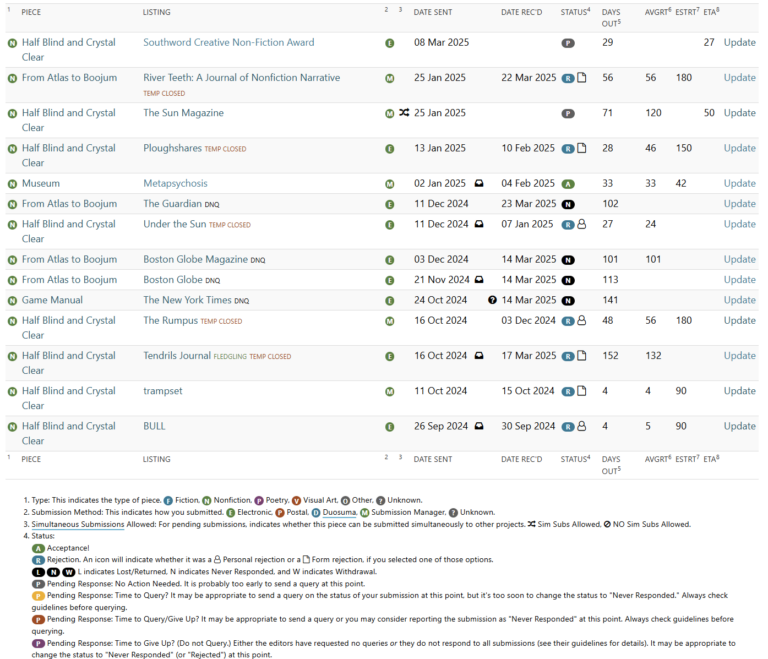Click Update for The Guardian row
Image resolution: width=768 pixels, height=659 pixels.
740,204
